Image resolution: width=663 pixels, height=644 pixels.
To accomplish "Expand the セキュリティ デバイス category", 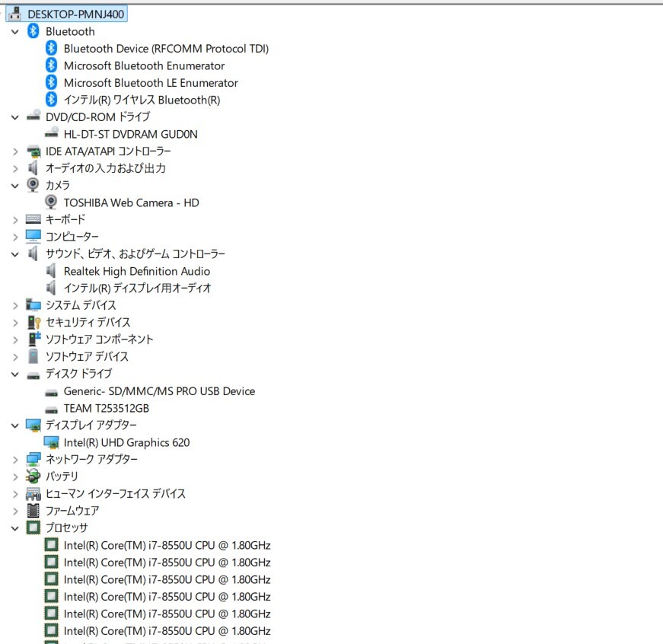I will 15,323.
